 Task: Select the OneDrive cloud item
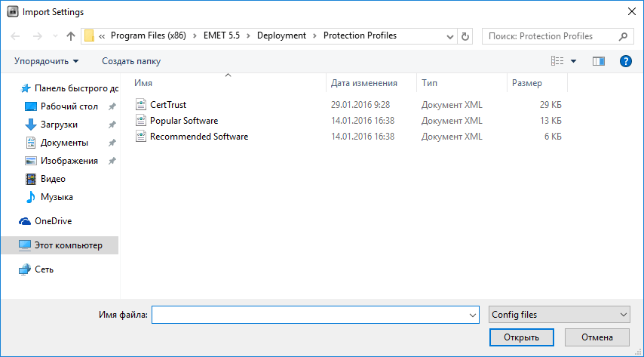pyautogui.click(x=53, y=221)
